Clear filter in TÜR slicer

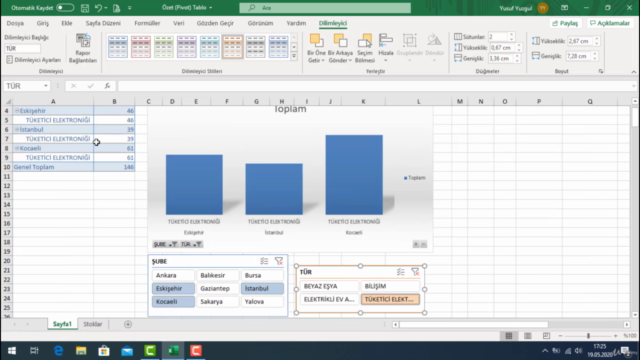click(x=415, y=272)
